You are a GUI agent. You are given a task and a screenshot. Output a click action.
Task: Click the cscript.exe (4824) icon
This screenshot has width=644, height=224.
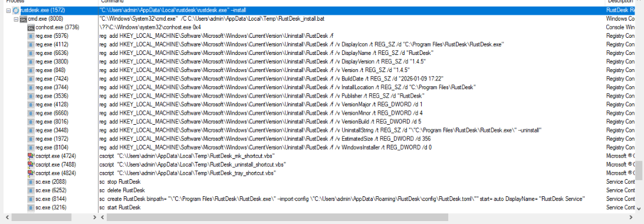(x=31, y=173)
